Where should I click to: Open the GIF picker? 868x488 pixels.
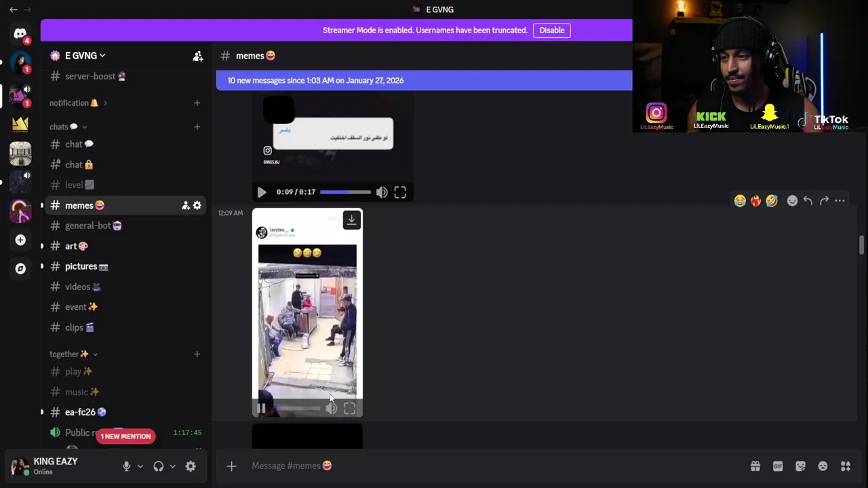point(778,466)
